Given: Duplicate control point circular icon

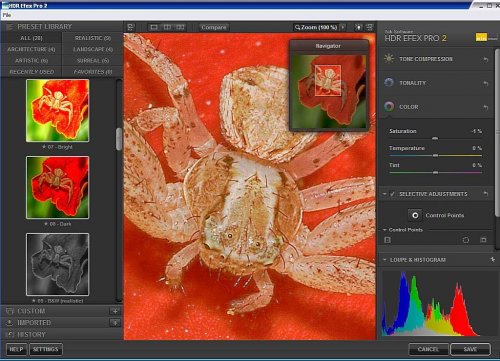Looking at the screenshot, I should (x=466, y=240).
